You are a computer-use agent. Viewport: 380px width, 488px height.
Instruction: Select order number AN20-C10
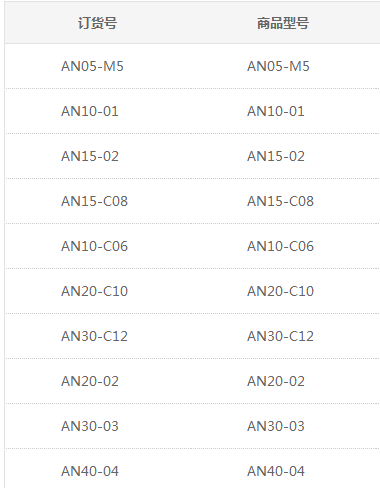coord(95,291)
